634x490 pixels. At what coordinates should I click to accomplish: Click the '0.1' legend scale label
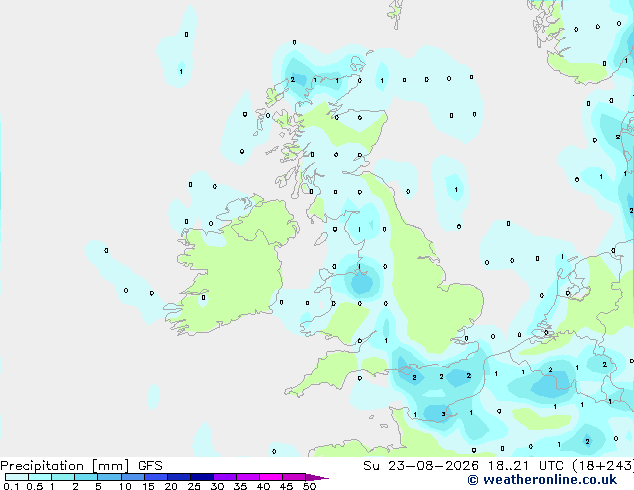point(11,486)
